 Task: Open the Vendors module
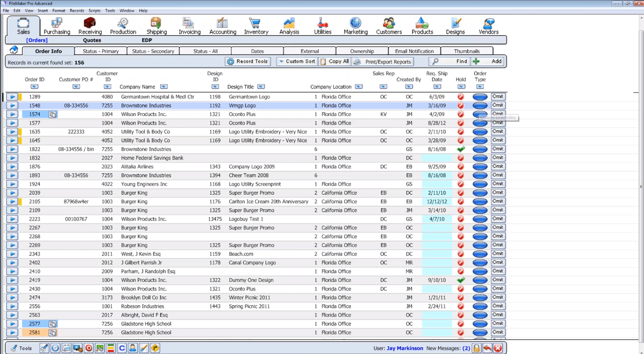pyautogui.click(x=488, y=25)
